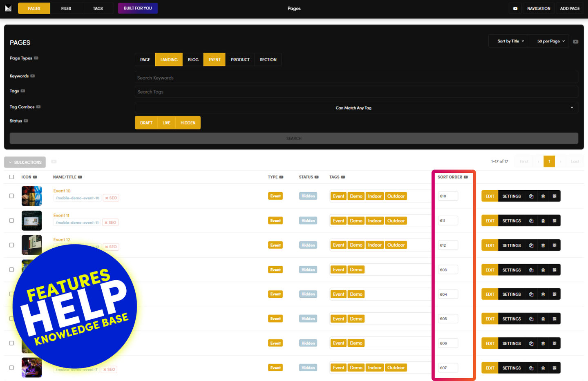Viewport: 588px width, 381px height.
Task: Click the Mobirise logo in top-left corner
Action: 8,8
